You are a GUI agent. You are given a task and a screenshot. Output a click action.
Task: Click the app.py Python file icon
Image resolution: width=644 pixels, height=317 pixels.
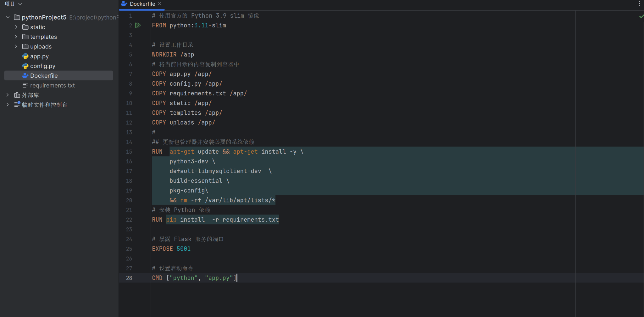click(x=25, y=56)
